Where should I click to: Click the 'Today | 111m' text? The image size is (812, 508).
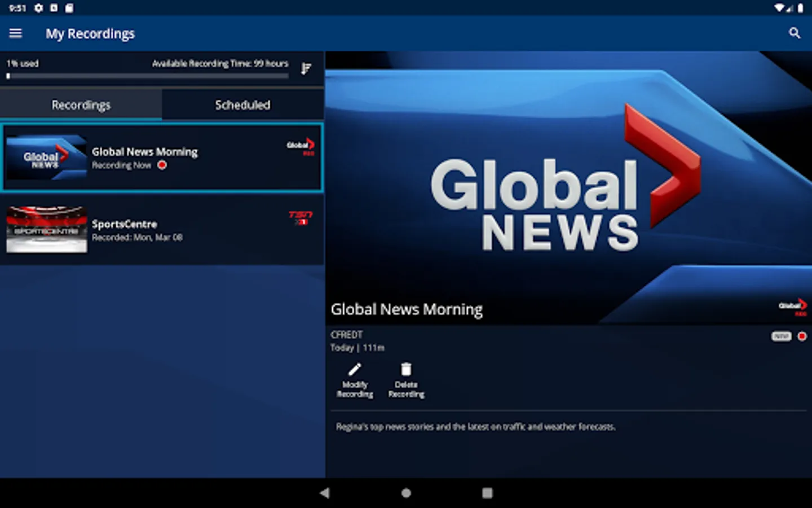(x=358, y=348)
